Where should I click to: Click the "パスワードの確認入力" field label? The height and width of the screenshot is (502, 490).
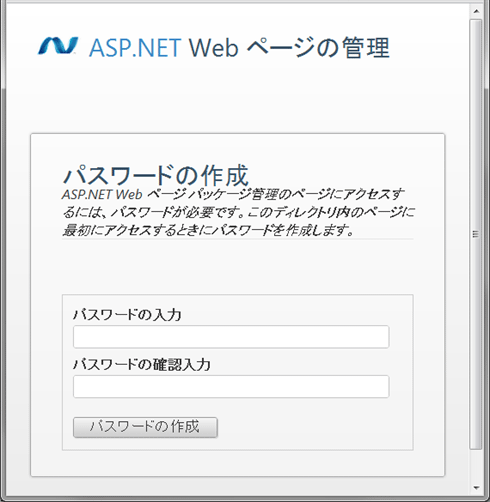142,365
